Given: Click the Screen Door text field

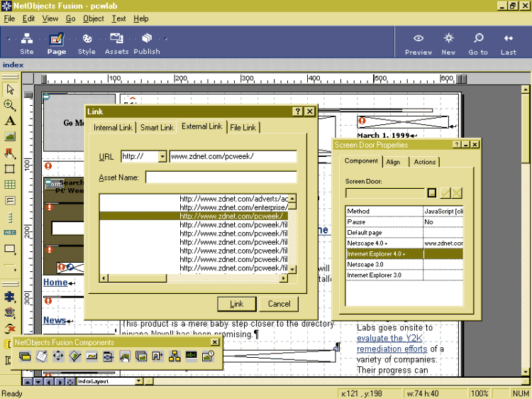Looking at the screenshot, I should (x=385, y=193).
